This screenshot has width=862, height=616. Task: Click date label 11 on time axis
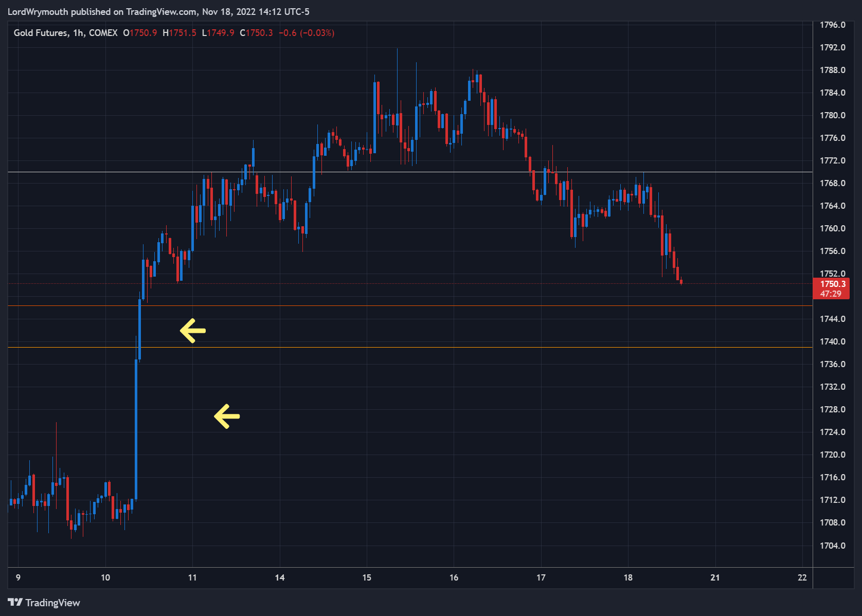(192, 577)
